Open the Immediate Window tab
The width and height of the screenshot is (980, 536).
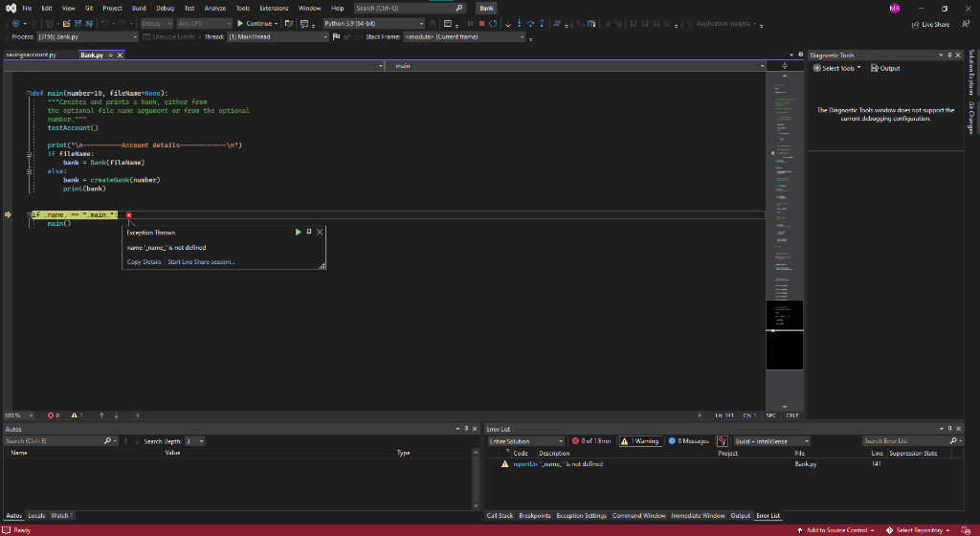pos(698,515)
